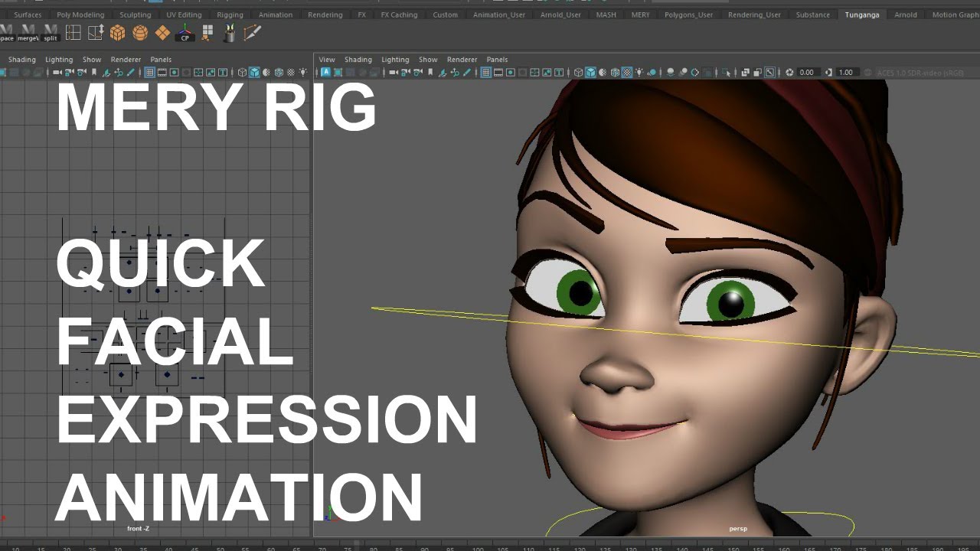Click frame 100 on the time slider
Viewport: 980px width, 551px height.
(x=477, y=548)
